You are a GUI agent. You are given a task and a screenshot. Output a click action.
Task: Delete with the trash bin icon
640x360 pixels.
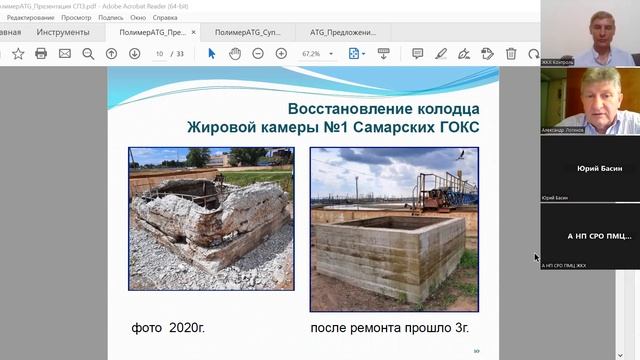point(511,53)
